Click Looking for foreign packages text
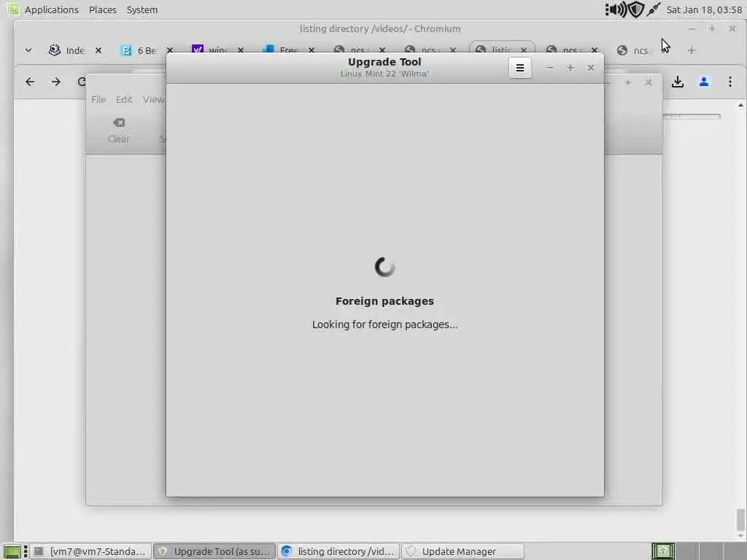 [384, 324]
